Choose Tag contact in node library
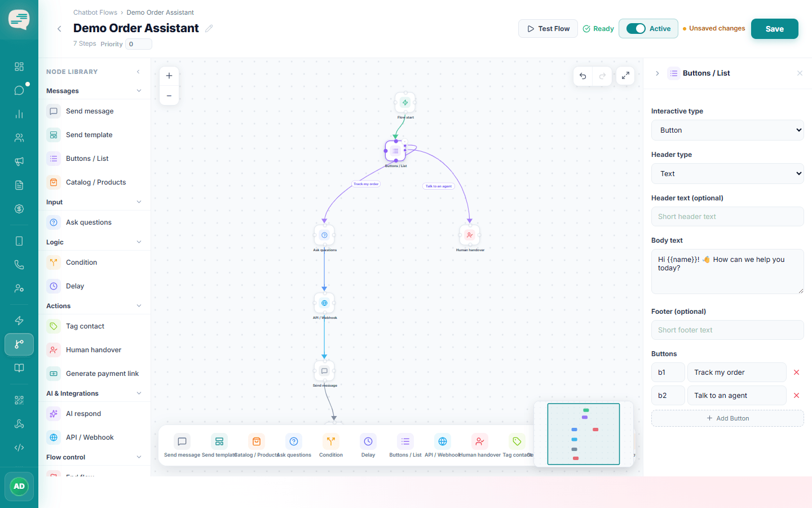Screen dimensions: 812x508 click(x=95, y=326)
